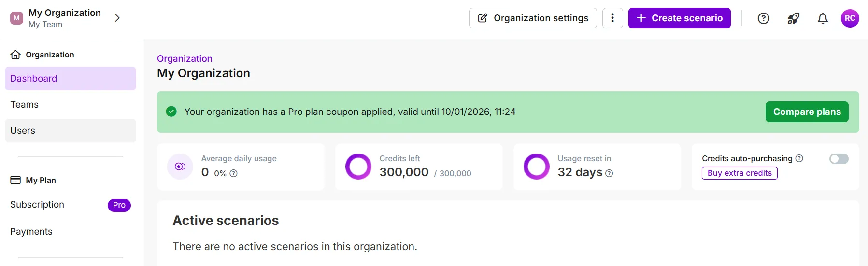Open the Dashboard sidebar item
This screenshot has height=266, width=868.
(x=71, y=79)
